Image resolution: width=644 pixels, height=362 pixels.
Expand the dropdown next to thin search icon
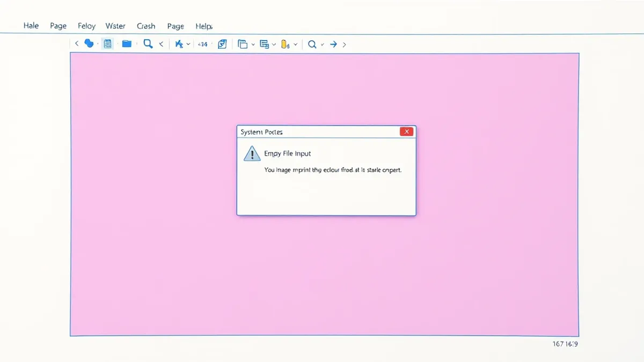pyautogui.click(x=322, y=45)
